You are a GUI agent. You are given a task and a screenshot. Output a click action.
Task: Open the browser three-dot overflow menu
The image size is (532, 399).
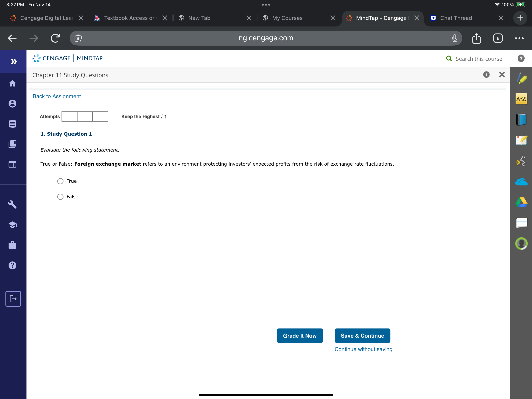tap(519, 38)
